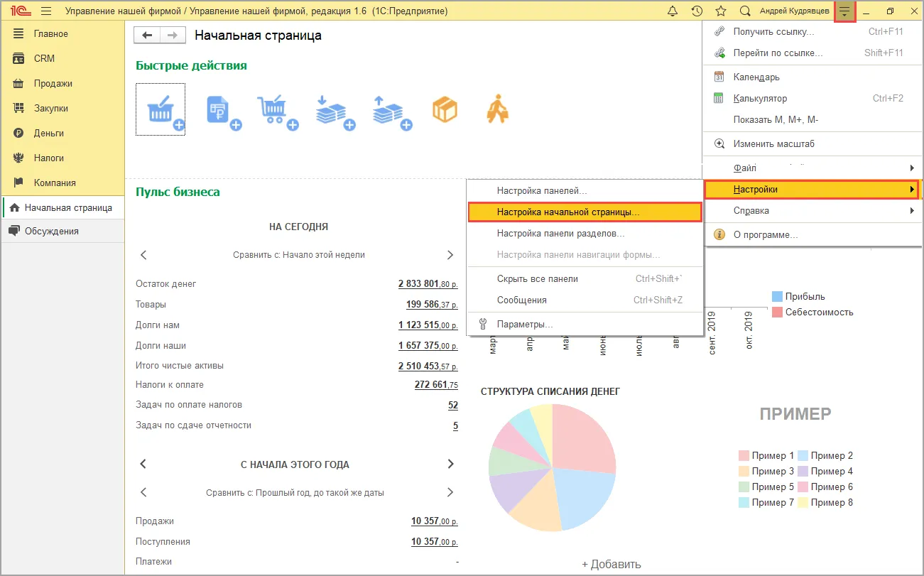Open the search magnifier icon

[x=745, y=11]
